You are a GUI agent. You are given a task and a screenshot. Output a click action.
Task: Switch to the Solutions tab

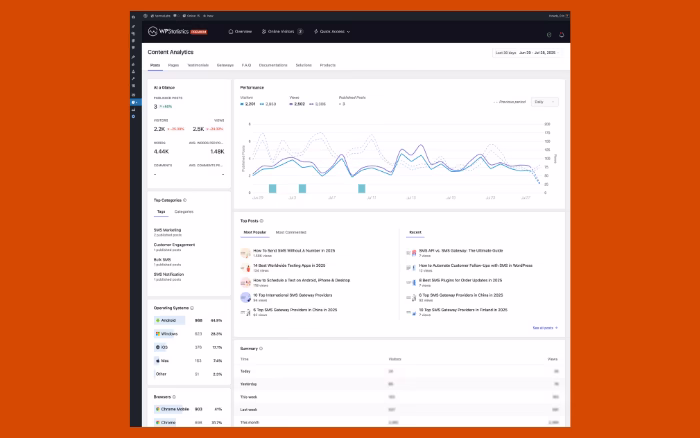[303, 65]
